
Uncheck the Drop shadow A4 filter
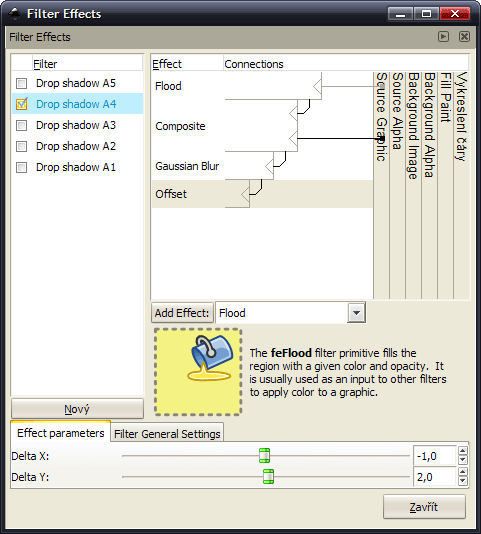[x=21, y=104]
